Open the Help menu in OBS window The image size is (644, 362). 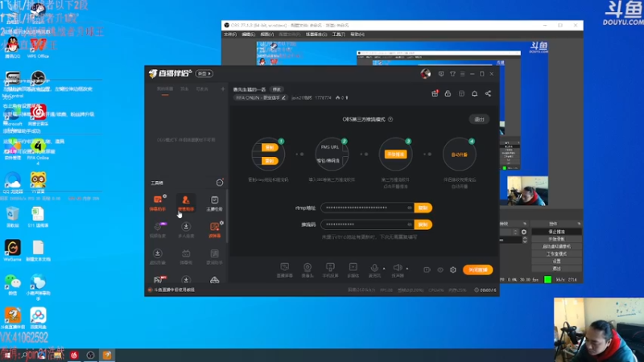[x=357, y=35]
